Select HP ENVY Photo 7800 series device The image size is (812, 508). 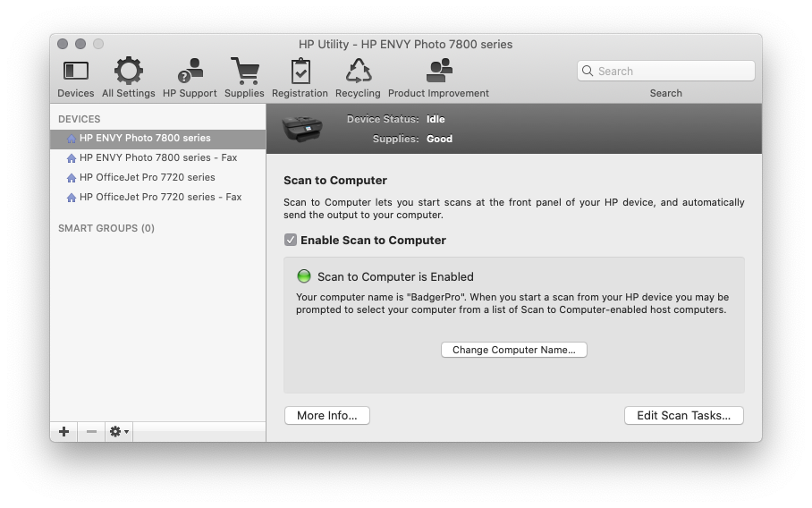[145, 139]
